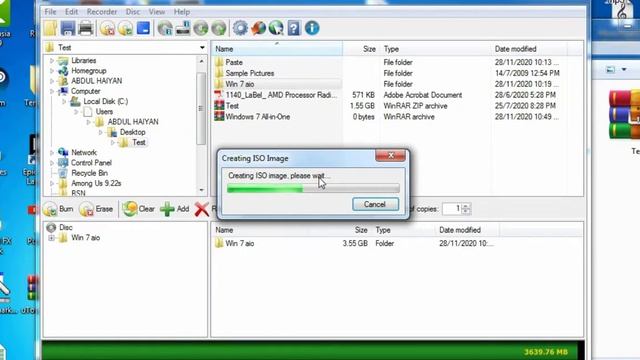Image resolution: width=640 pixels, height=360 pixels.
Task: Click the Burn button in compilation toolbar
Action: click(x=58, y=209)
